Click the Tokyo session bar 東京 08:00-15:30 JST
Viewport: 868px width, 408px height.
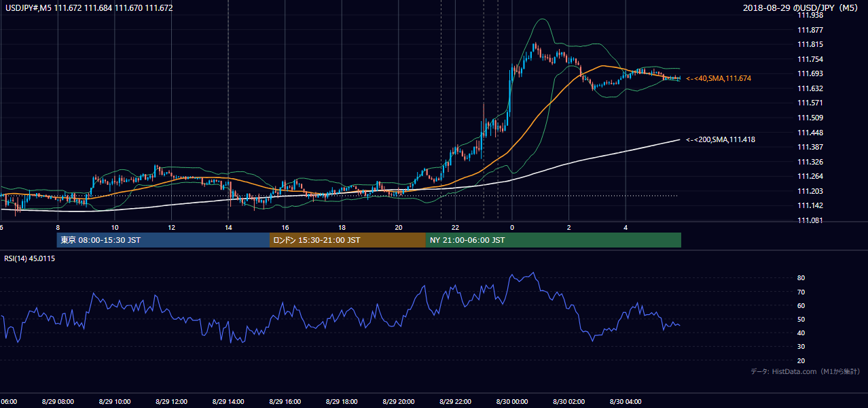coord(164,240)
